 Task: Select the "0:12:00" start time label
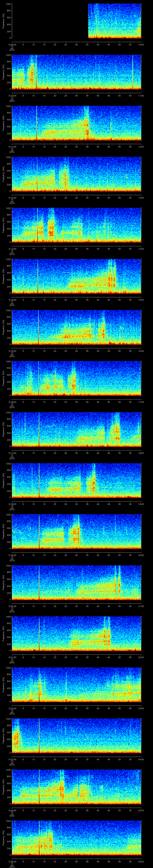pyautogui.click(x=12, y=198)
